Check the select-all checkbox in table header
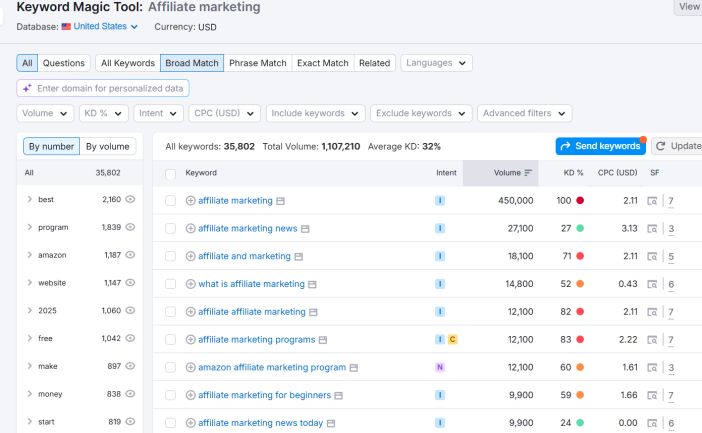The height and width of the screenshot is (433, 702). (170, 173)
